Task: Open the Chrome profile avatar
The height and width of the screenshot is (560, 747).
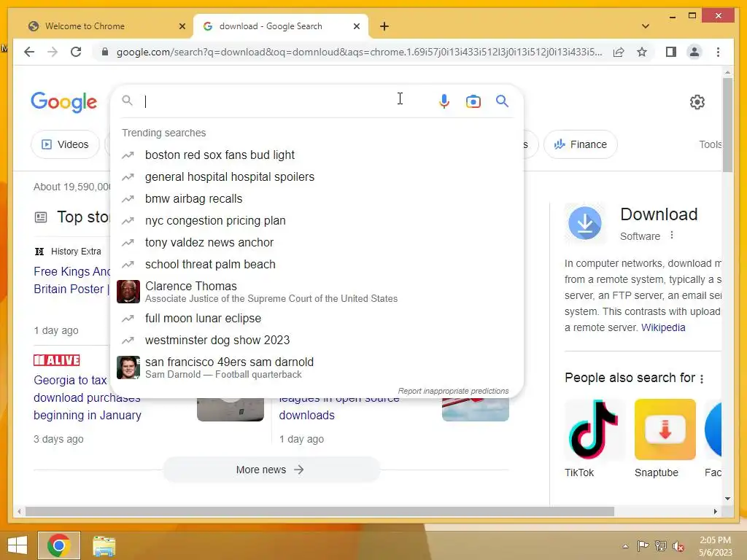Action: pyautogui.click(x=694, y=52)
